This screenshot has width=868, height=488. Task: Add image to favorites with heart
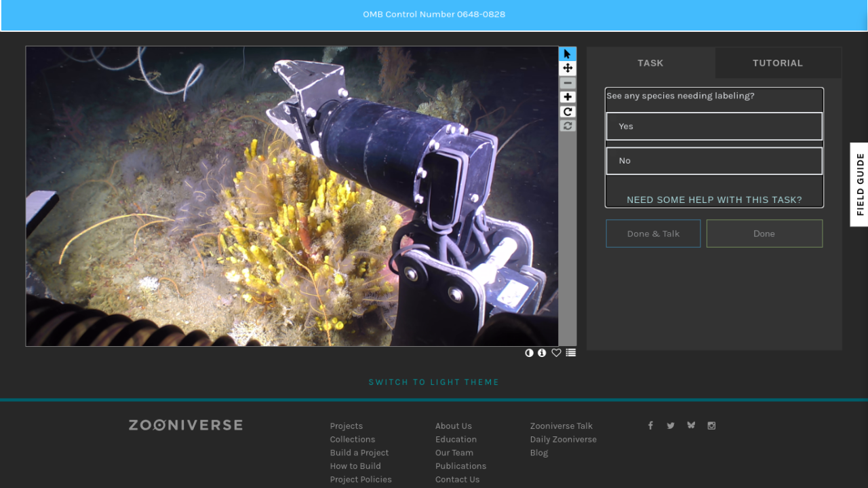556,353
